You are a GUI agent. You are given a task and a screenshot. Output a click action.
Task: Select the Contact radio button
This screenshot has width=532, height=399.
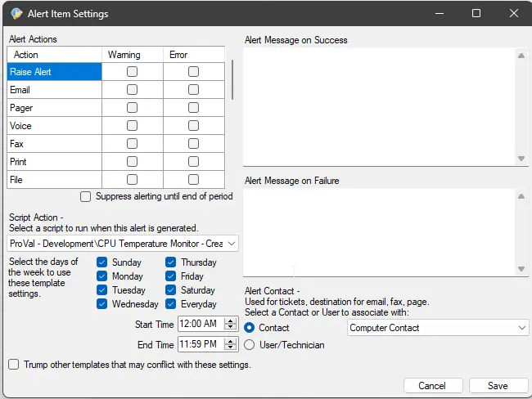tap(250, 328)
